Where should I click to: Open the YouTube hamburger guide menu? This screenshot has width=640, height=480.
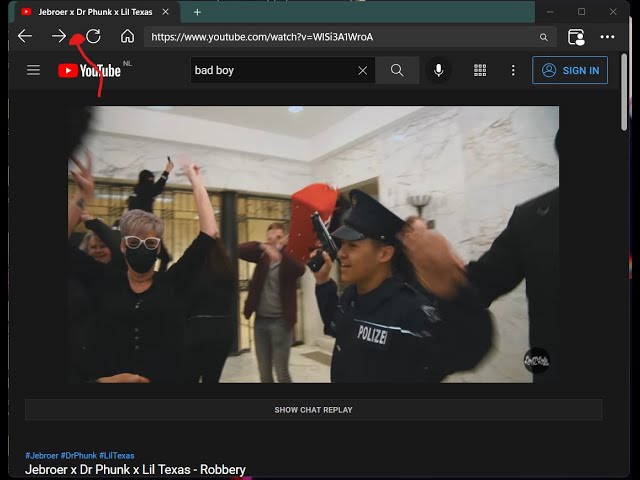click(33, 70)
